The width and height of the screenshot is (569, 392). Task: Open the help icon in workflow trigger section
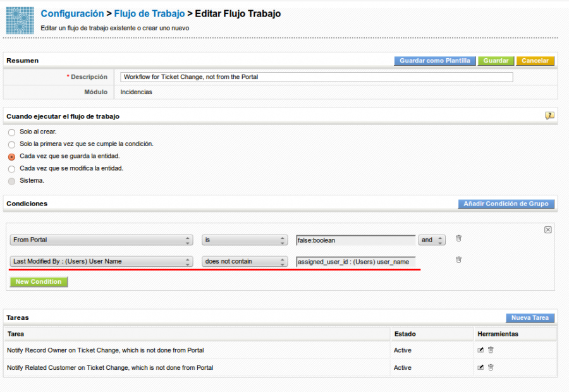pyautogui.click(x=549, y=116)
